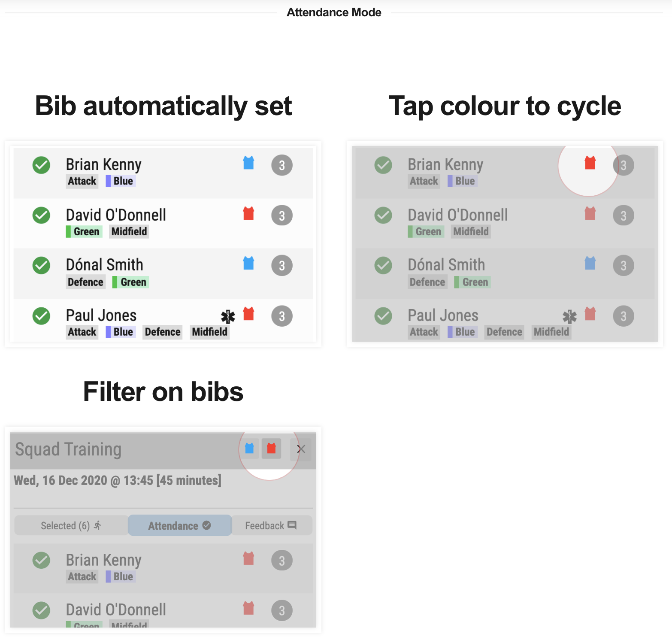Filter by blue bib in Squad Training header
672x637 pixels.
point(249,449)
